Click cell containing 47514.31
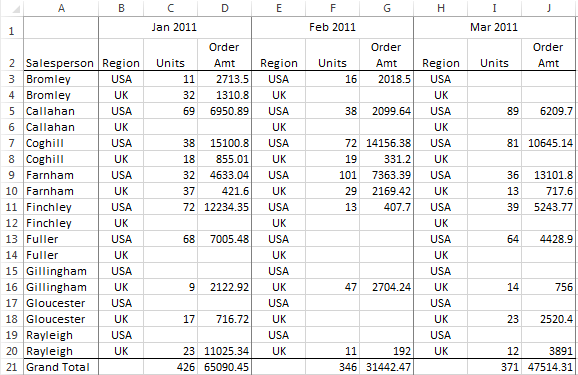 [549, 367]
